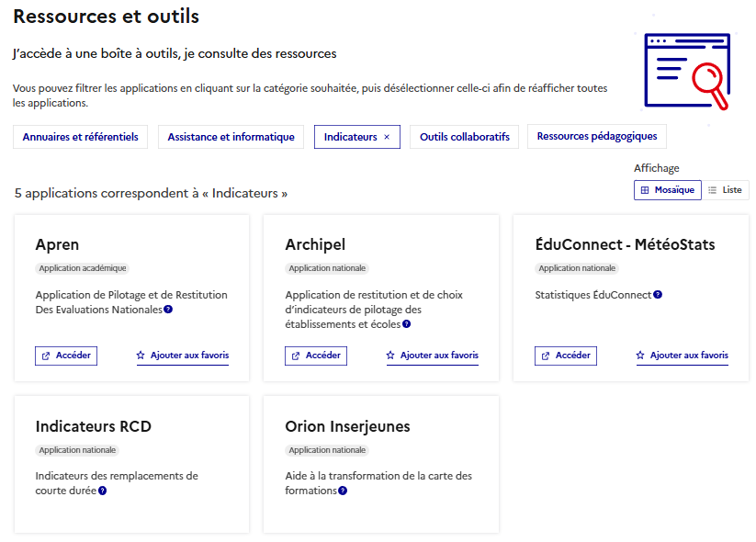Open help tooltip on Apren description
The width and height of the screenshot is (756, 542).
tap(168, 309)
